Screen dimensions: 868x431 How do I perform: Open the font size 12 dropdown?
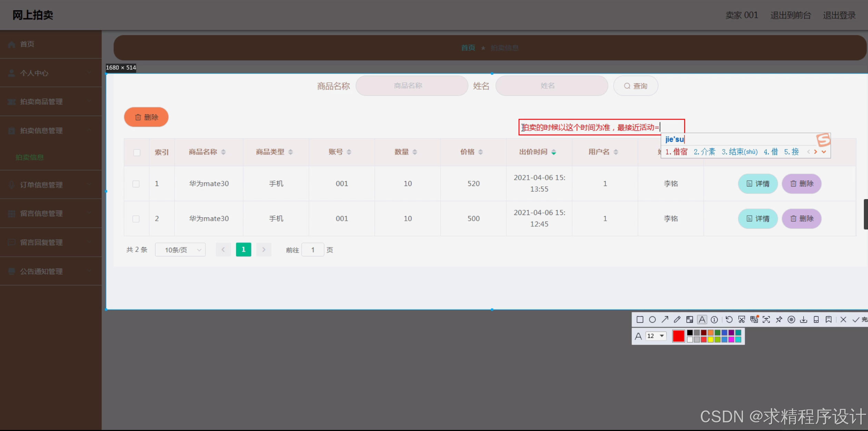[x=662, y=336]
